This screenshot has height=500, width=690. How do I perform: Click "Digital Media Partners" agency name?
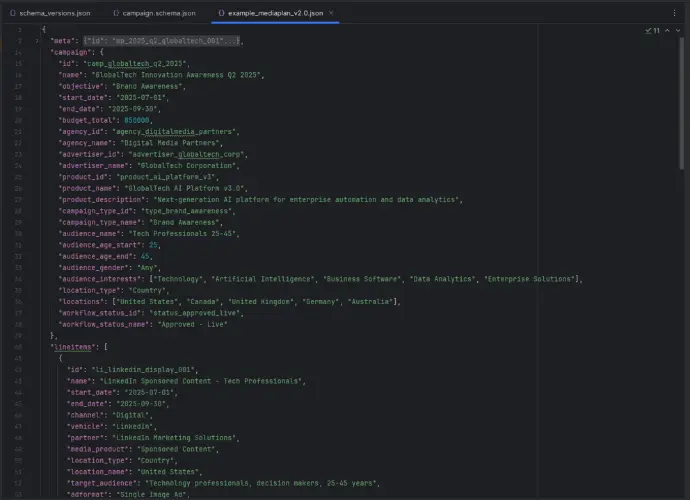(170, 143)
